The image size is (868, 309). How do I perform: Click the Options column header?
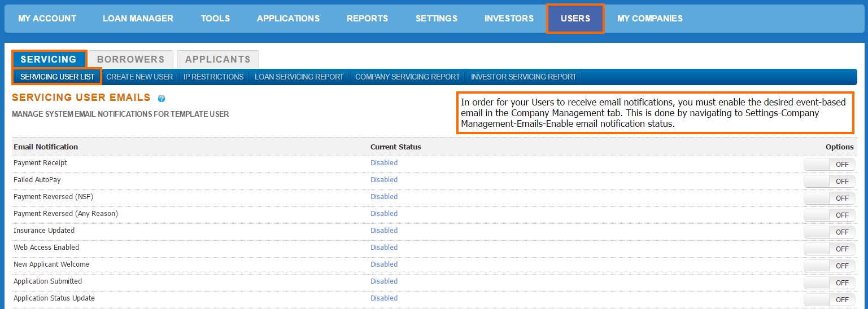tap(840, 147)
